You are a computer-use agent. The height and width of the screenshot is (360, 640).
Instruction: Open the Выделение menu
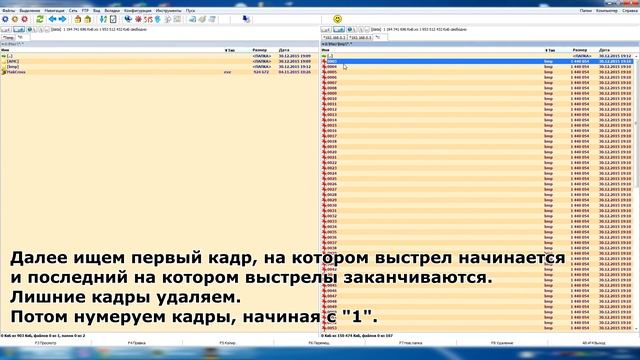pos(30,11)
